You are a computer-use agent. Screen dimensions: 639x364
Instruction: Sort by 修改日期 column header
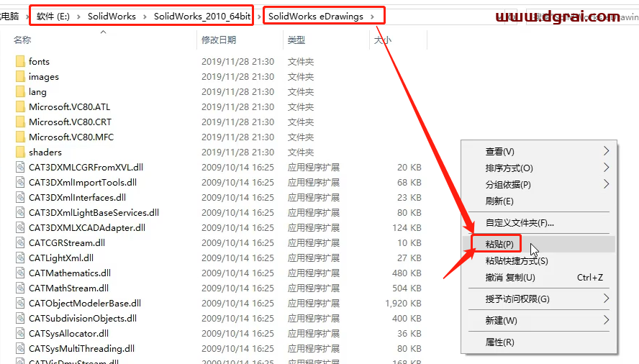[219, 40]
